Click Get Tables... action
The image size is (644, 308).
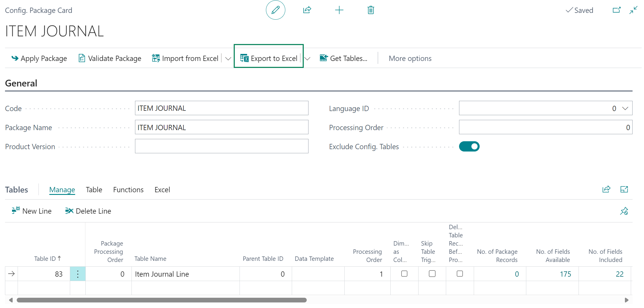(x=343, y=58)
